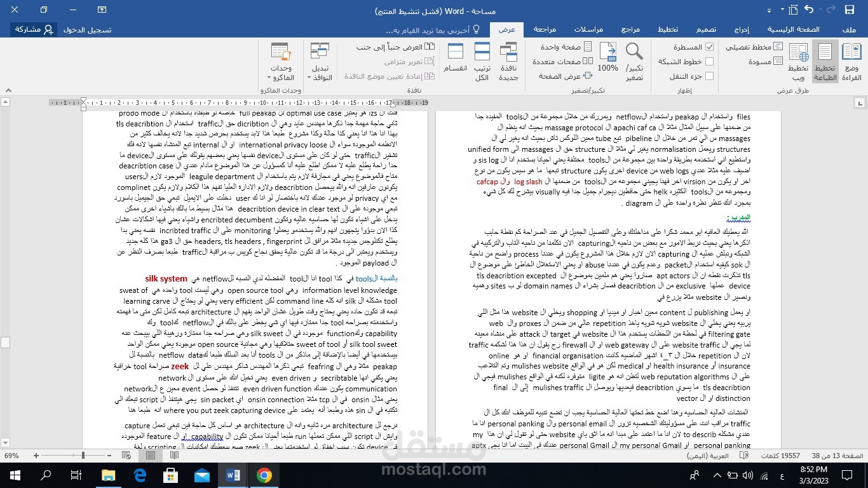Click the Share (مشاركة) button
The width and height of the screenshot is (868, 488).
34,29
